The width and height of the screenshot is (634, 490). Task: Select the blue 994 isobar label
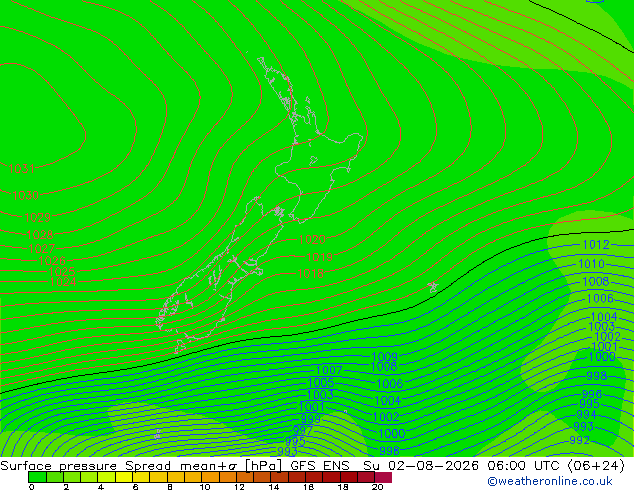(x=586, y=415)
